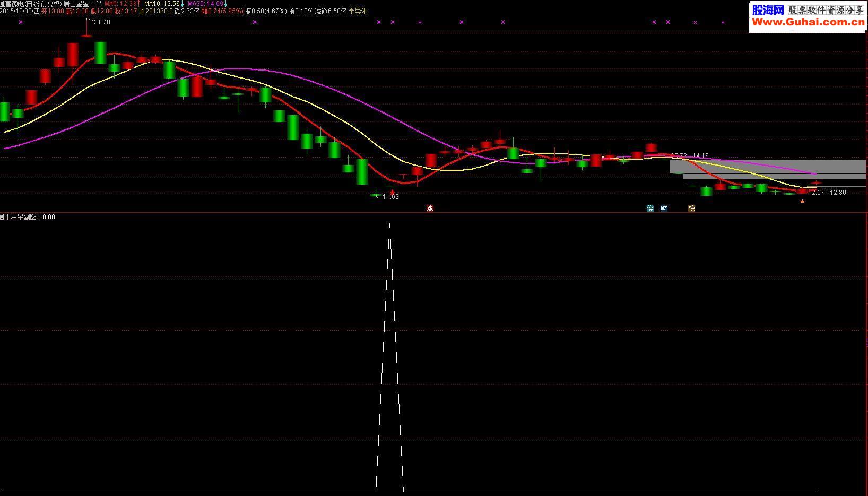Click the upper gray gap zone rectangle
868x496 pixels.
point(767,167)
